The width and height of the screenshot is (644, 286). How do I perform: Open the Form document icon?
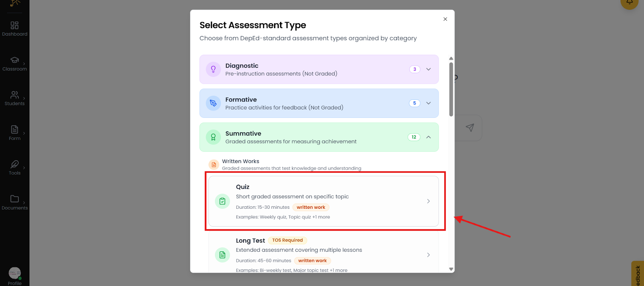click(14, 130)
